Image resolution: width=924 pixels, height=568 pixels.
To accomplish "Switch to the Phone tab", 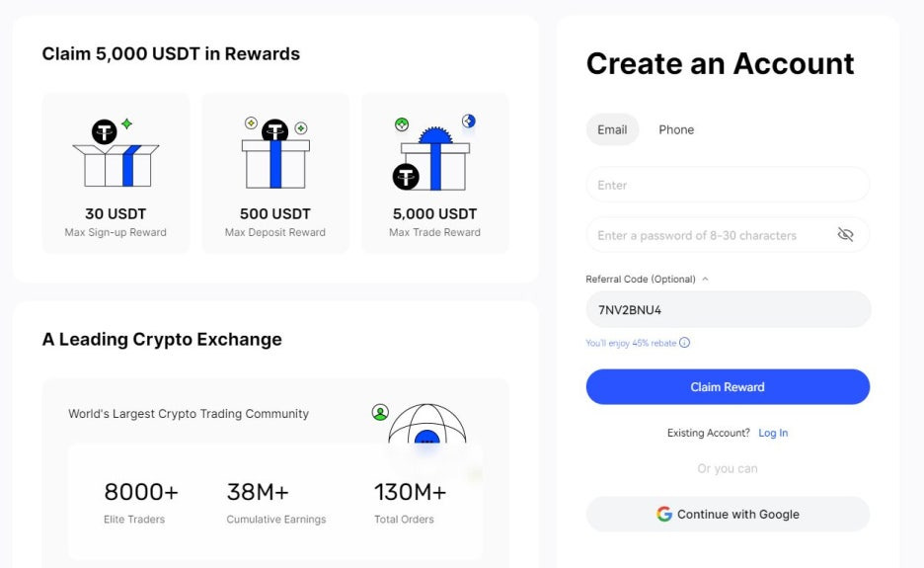I will (676, 129).
